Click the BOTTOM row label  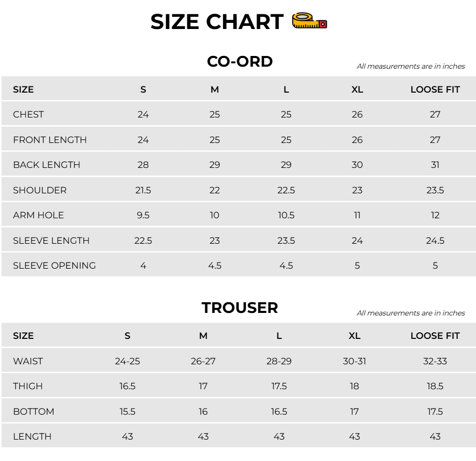click(34, 412)
